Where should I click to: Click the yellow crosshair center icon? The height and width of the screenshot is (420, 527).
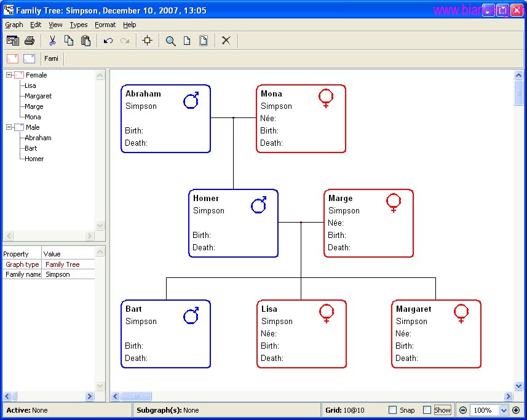click(x=147, y=41)
